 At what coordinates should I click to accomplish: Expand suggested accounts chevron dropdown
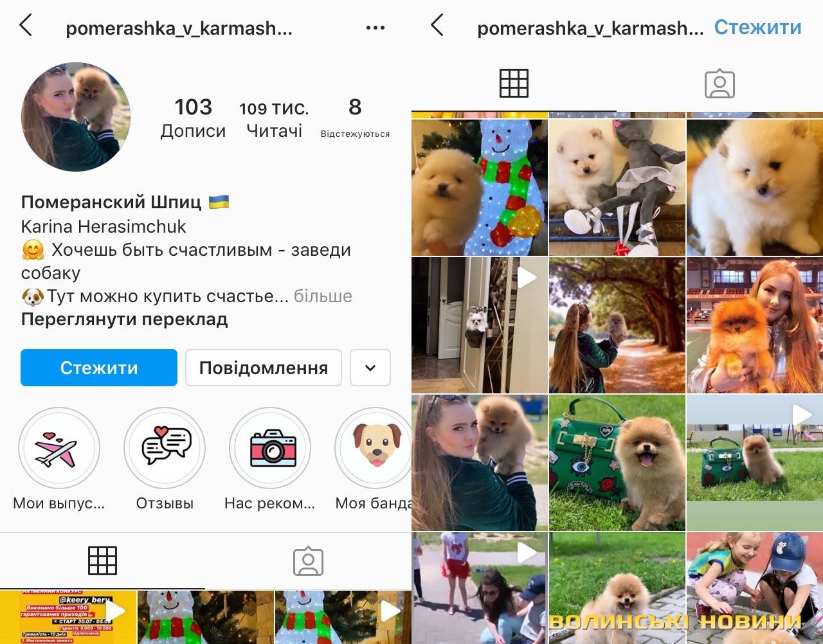click(370, 368)
